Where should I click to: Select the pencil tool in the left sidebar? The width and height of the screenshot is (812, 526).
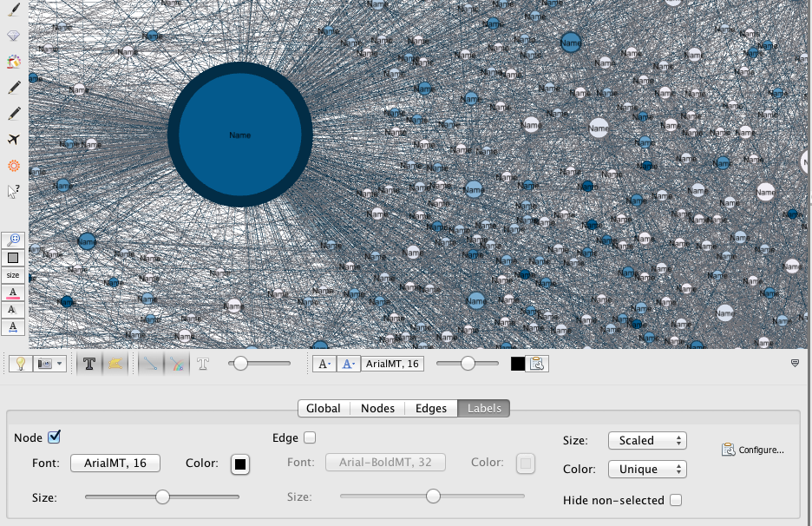[x=12, y=87]
